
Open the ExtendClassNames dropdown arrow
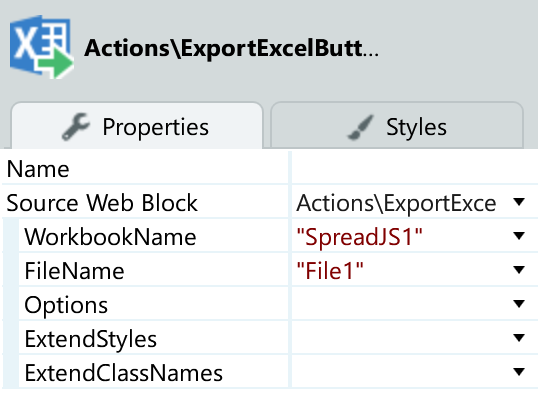tap(519, 372)
